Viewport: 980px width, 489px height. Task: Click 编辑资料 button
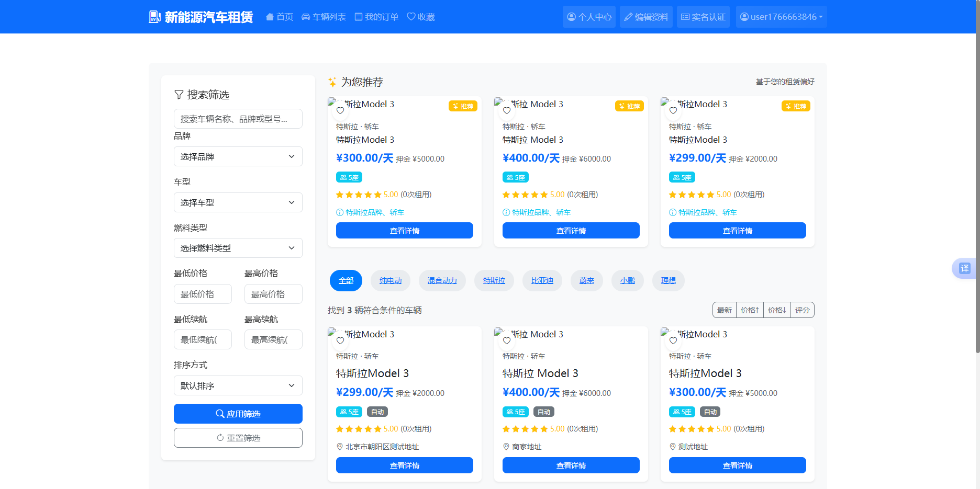tap(646, 17)
